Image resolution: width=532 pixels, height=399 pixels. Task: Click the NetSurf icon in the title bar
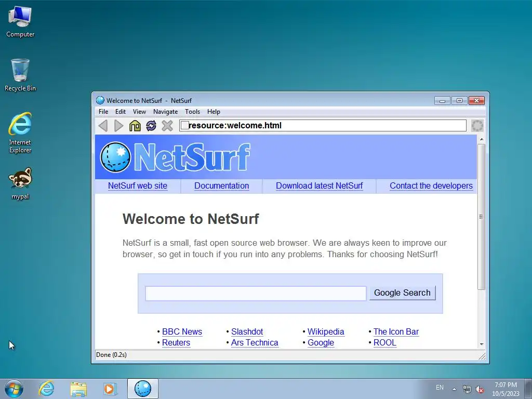tap(100, 100)
